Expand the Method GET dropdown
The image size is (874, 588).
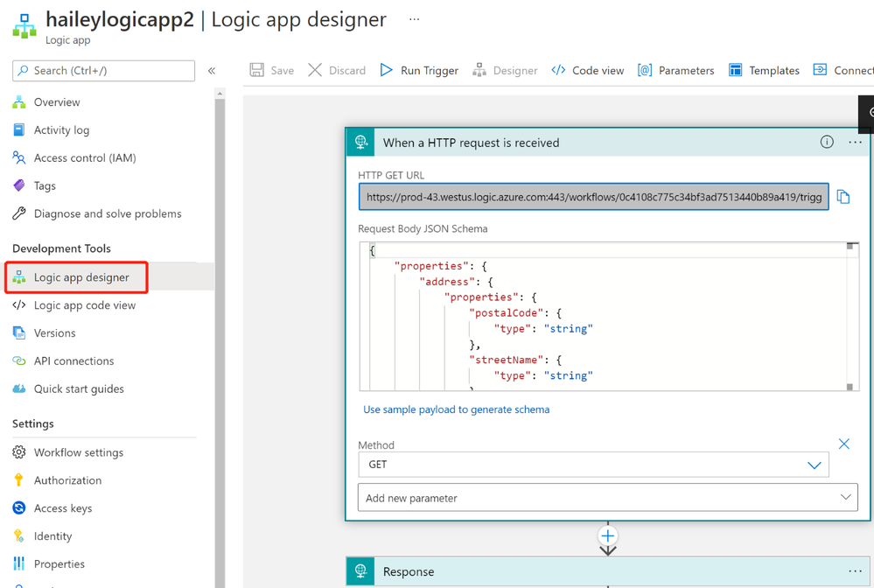pos(814,465)
